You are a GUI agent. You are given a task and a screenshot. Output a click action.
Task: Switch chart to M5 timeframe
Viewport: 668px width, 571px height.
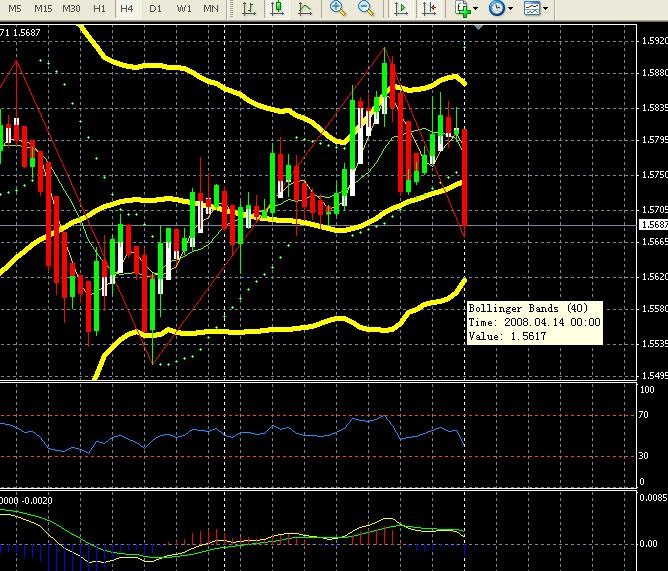14,9
